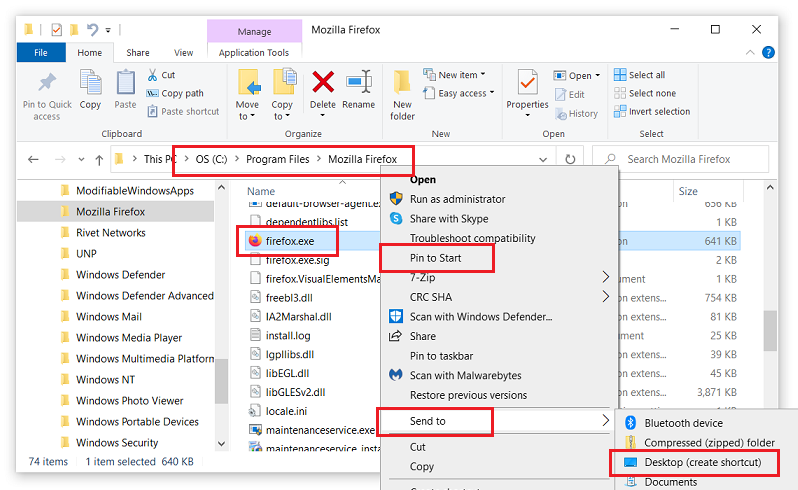Image resolution: width=798 pixels, height=490 pixels.
Task: Choose Run as administrator
Action: (x=458, y=199)
